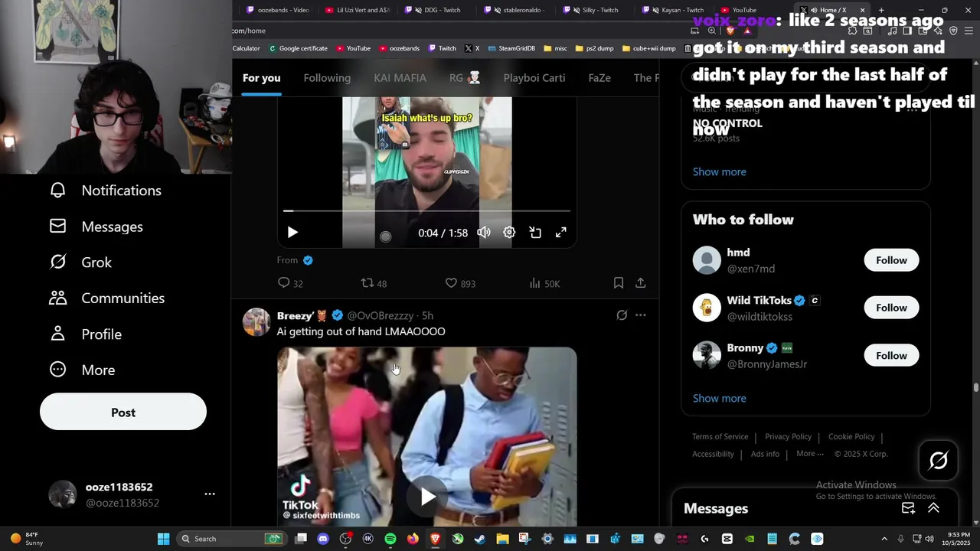
Task: Open Grok explain icon on Breezy's post
Action: (622, 315)
